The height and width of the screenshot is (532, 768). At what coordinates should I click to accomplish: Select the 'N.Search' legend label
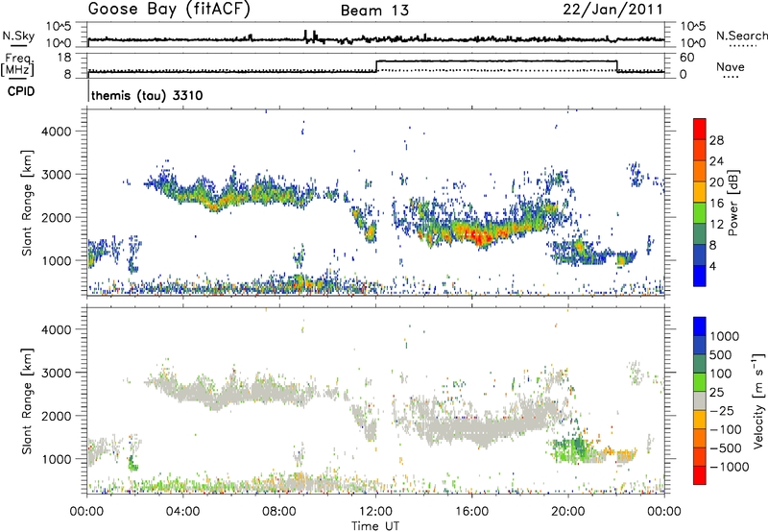[741, 36]
